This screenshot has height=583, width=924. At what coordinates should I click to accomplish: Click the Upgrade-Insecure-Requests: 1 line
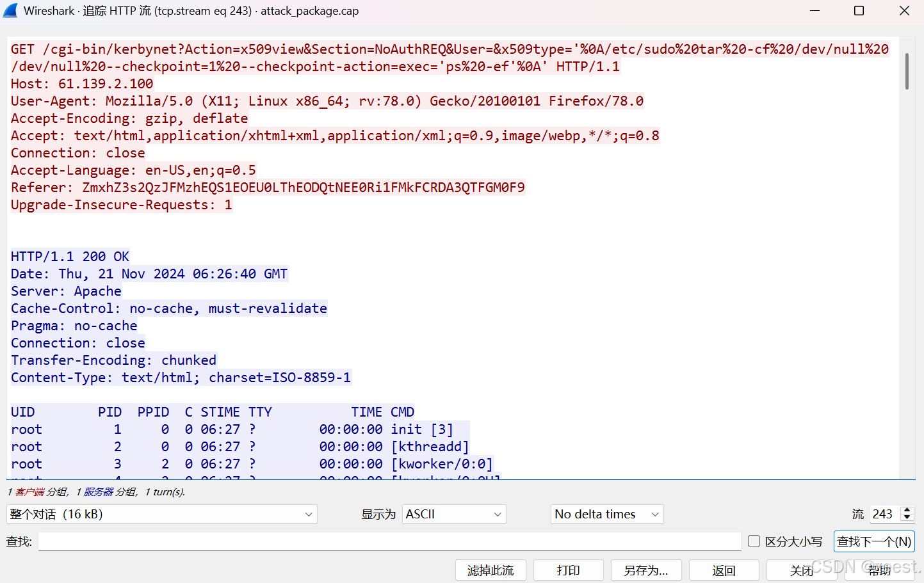[121, 205]
